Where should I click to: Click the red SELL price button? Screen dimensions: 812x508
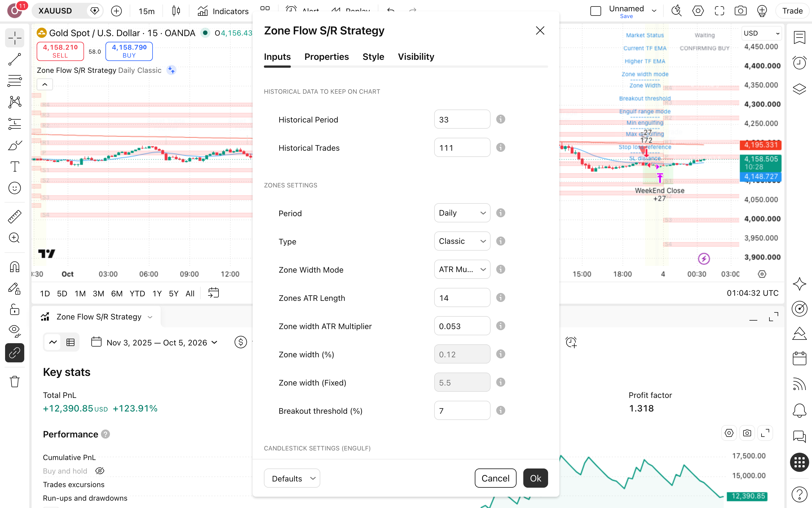coord(60,51)
